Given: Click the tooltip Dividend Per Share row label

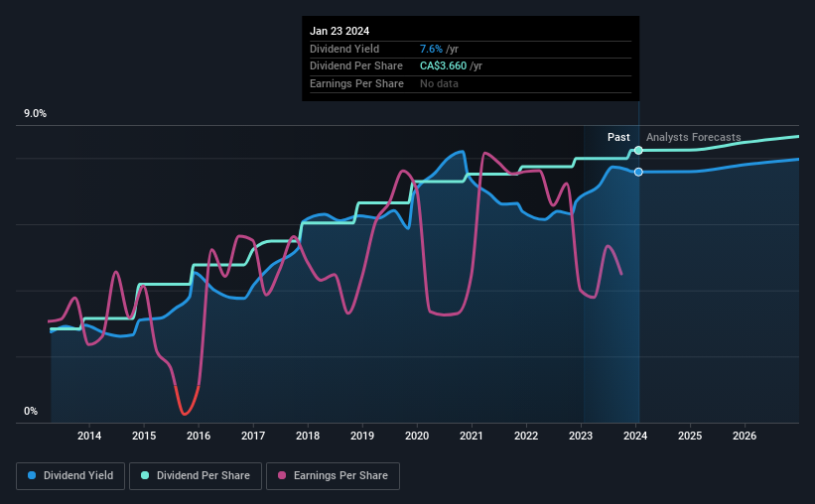Looking at the screenshot, I should 356,66.
